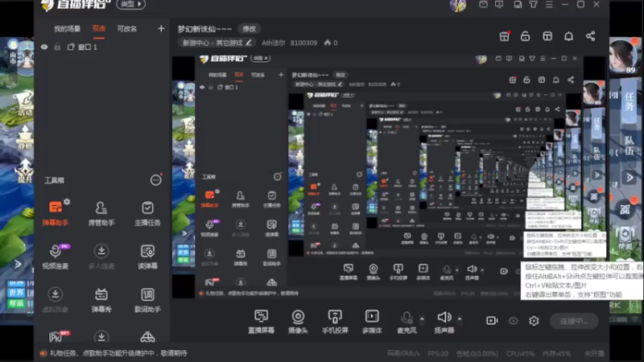This screenshot has height=362, width=644.
Task: Click the download icon left of the hat icon
Action: click(x=101, y=337)
